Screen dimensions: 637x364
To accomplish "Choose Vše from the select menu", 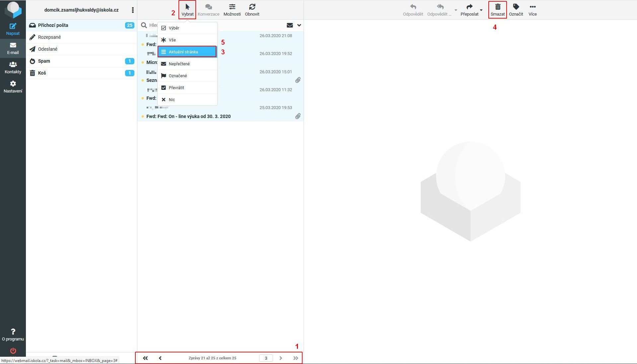I will tap(187, 40).
